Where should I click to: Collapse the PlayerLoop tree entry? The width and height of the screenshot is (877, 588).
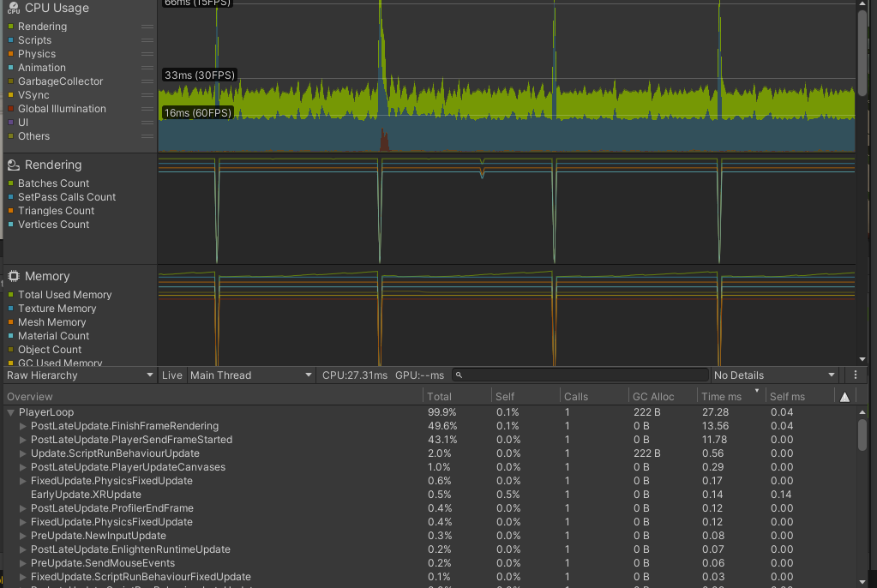[x=9, y=412]
